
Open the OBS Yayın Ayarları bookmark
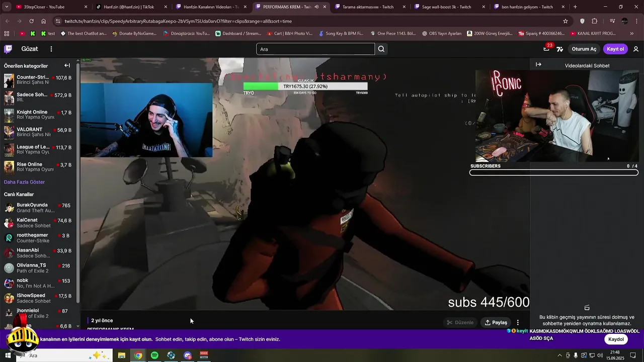pos(442,34)
